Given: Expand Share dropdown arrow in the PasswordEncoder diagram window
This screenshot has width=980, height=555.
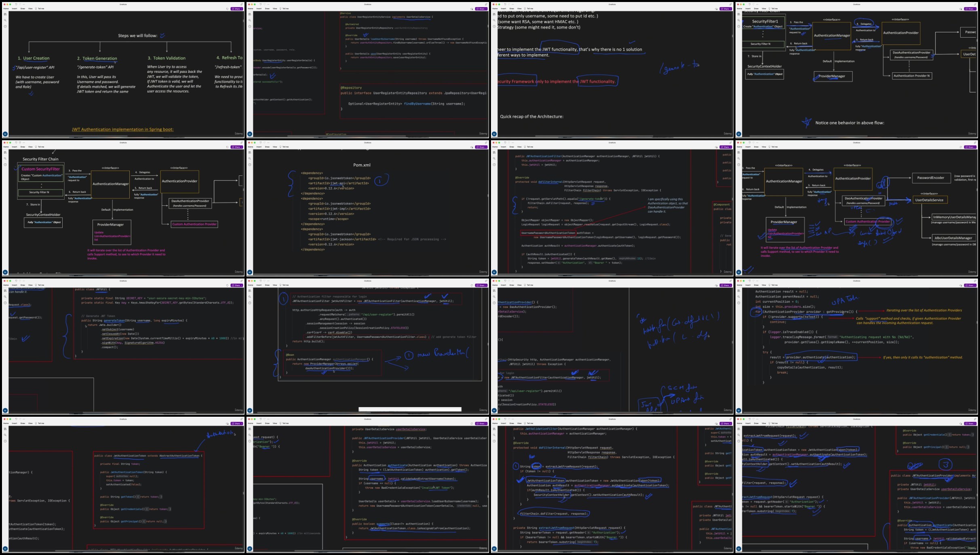Looking at the screenshot, I should click(975, 147).
